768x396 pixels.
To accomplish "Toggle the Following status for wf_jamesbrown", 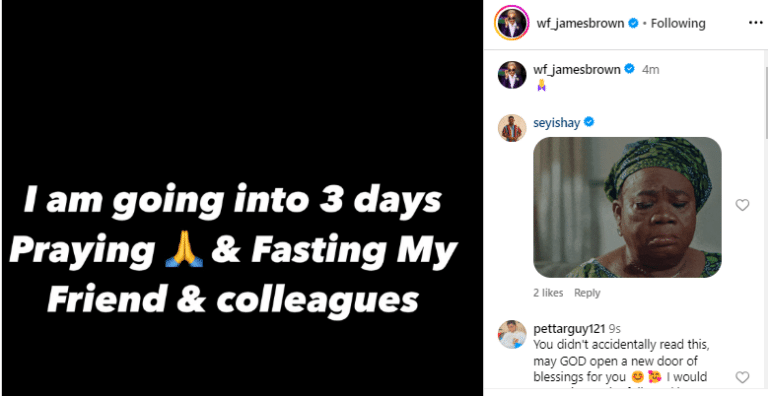I will (x=678, y=23).
